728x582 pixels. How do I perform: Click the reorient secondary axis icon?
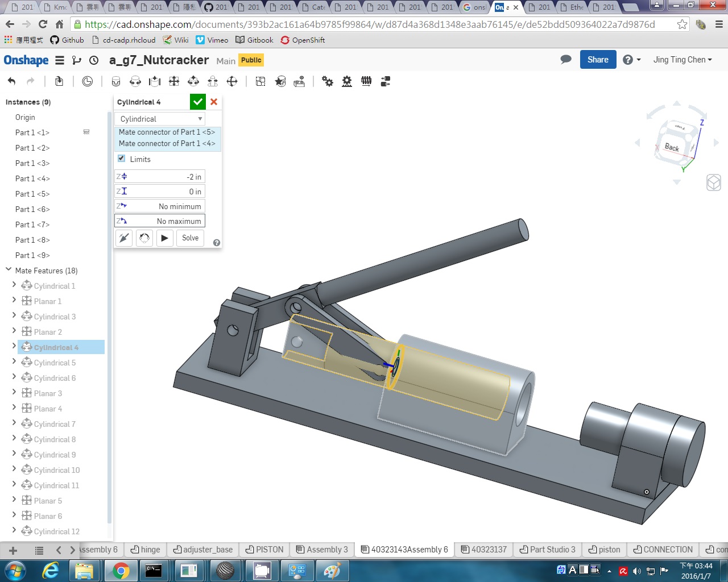point(144,238)
